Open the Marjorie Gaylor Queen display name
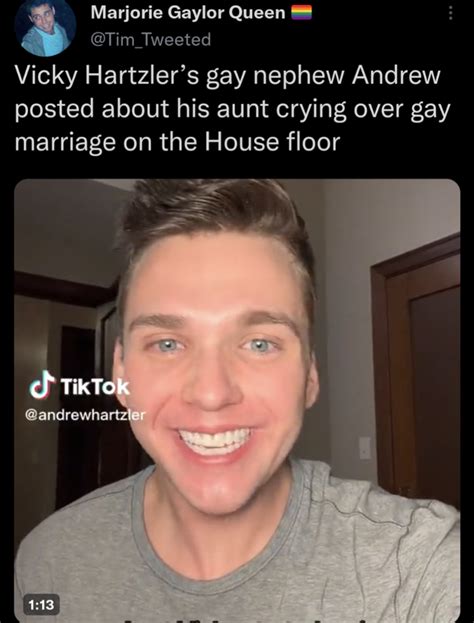Screen dimensions: 474x623 pos(188,14)
